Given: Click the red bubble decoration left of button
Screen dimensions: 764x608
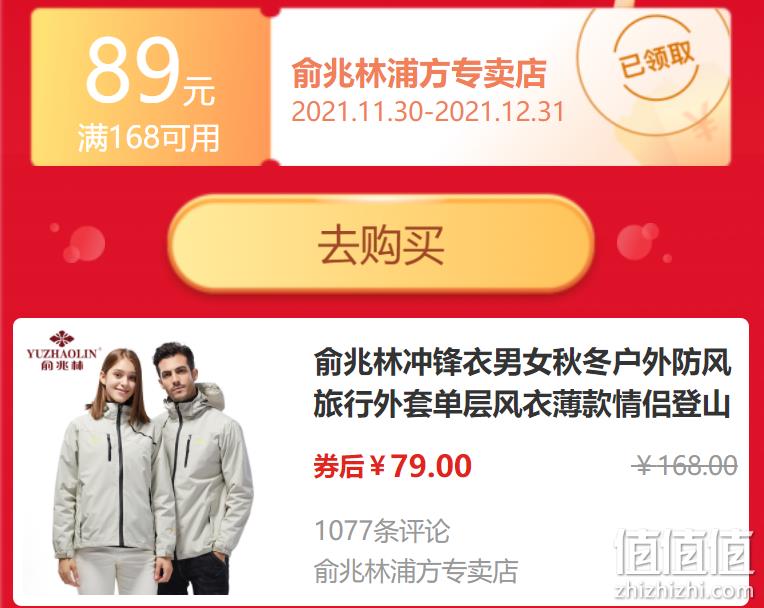Looking at the screenshot, I should (78, 243).
